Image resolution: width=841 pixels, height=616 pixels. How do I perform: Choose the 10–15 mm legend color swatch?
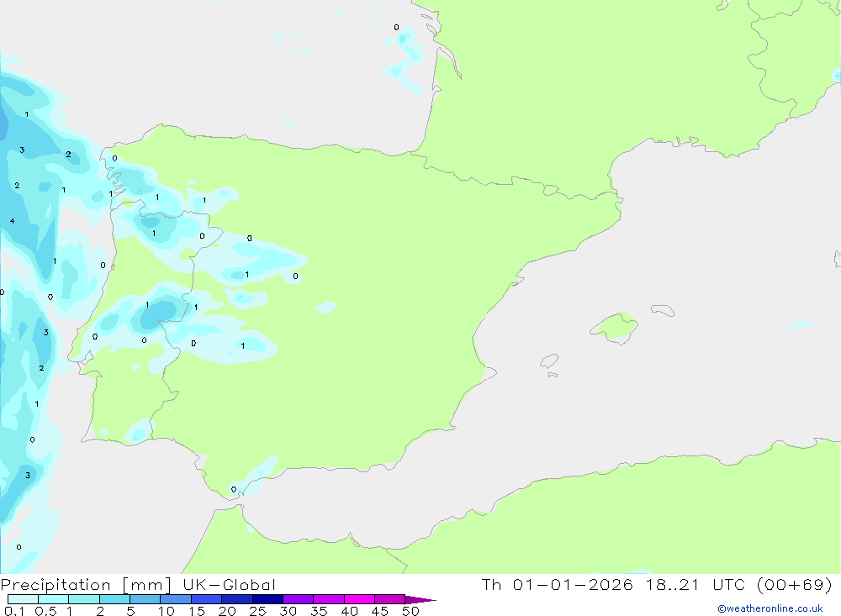click(176, 599)
